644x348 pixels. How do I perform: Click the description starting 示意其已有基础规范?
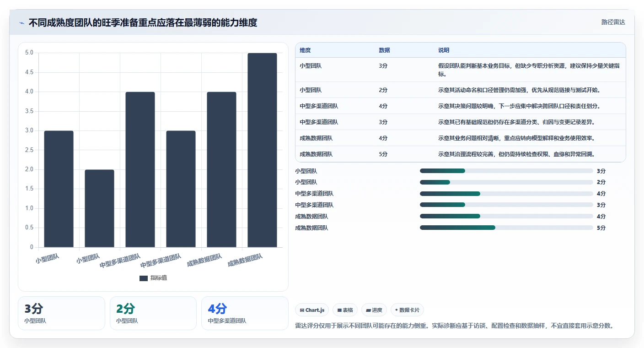point(516,122)
